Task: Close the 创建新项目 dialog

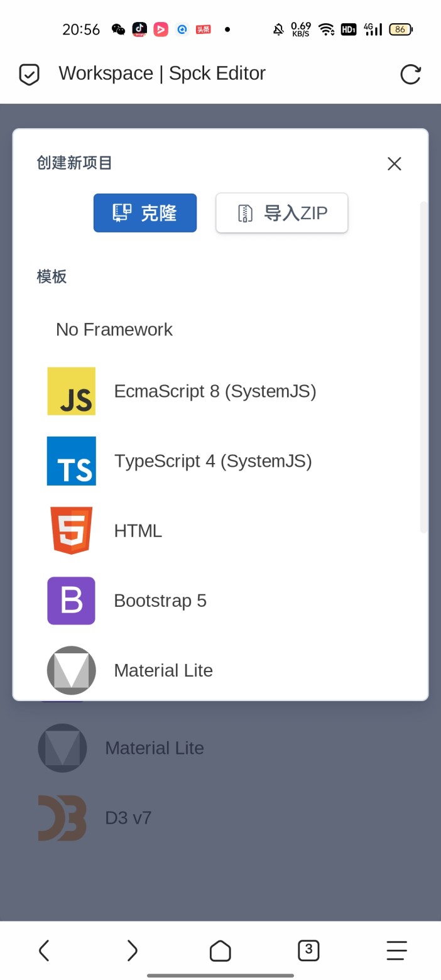Action: tap(395, 164)
